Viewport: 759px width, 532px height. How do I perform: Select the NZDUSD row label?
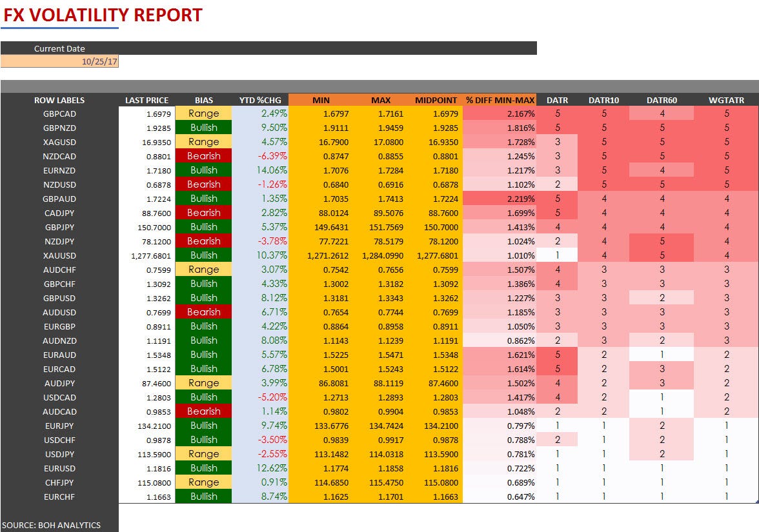point(59,184)
